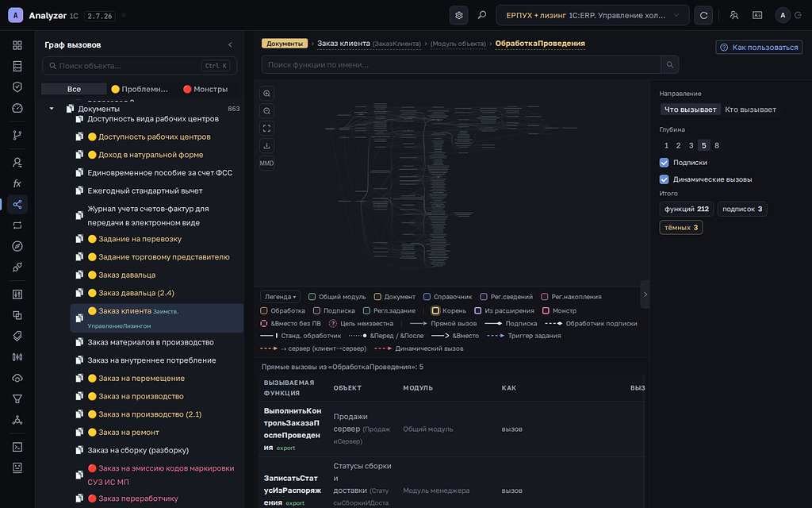
Task: Expand the Легенда dropdown
Action: 280,297
